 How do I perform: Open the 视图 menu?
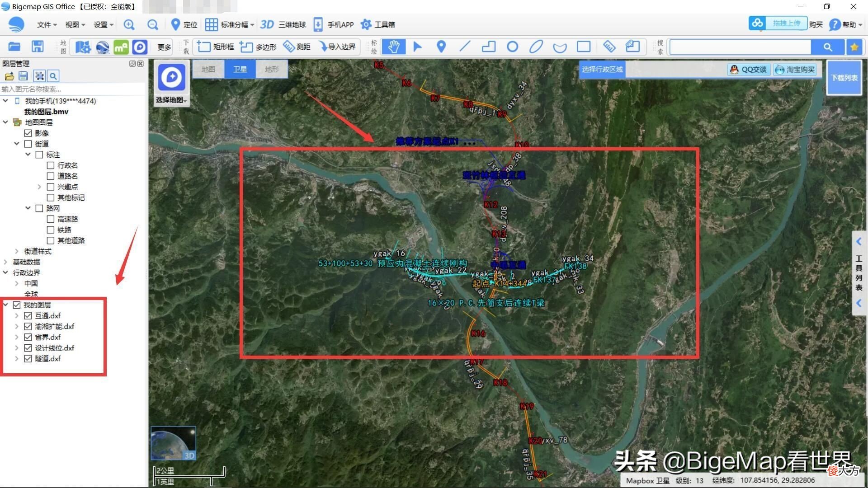[75, 24]
